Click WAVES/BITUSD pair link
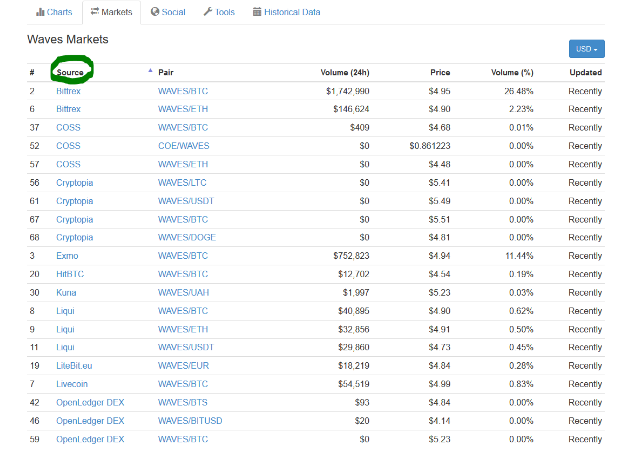 point(190,421)
